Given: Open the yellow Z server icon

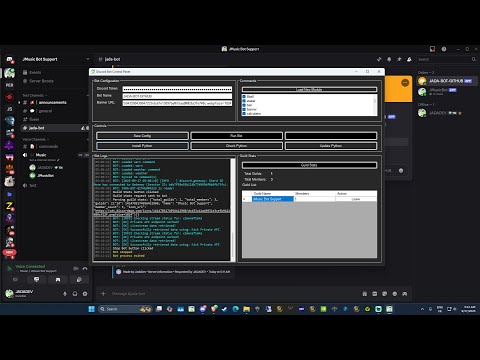Looking at the screenshot, I should [x=9, y=206].
